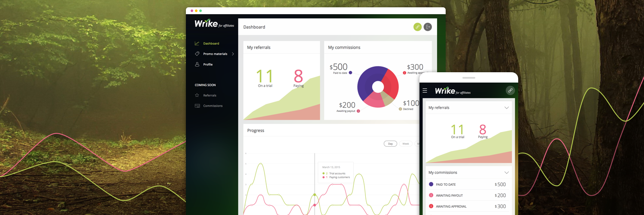The image size is (644, 215).
Task: Click the 'March 13, 2015' tooltip date
Action: pos(331,167)
